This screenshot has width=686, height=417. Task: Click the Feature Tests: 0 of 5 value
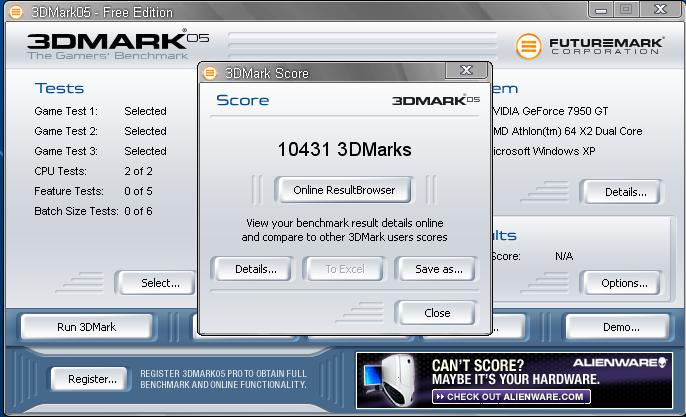click(x=138, y=191)
